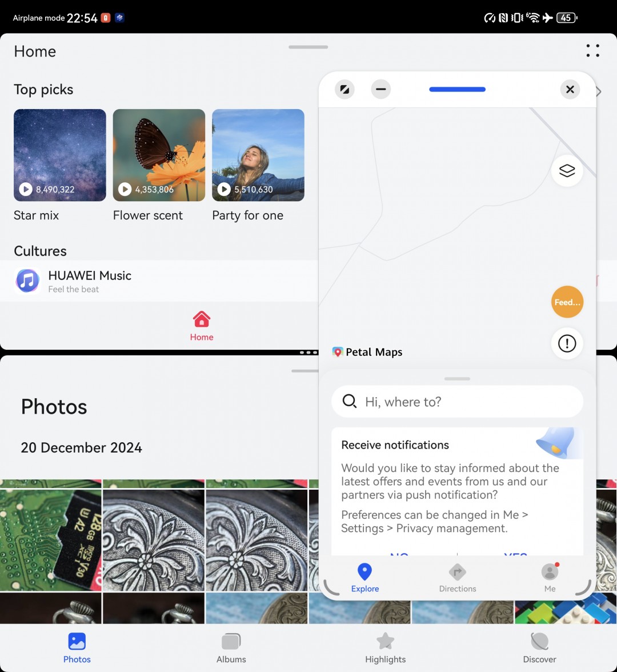
Task: Tap the Home tab in Music
Action: pyautogui.click(x=201, y=326)
